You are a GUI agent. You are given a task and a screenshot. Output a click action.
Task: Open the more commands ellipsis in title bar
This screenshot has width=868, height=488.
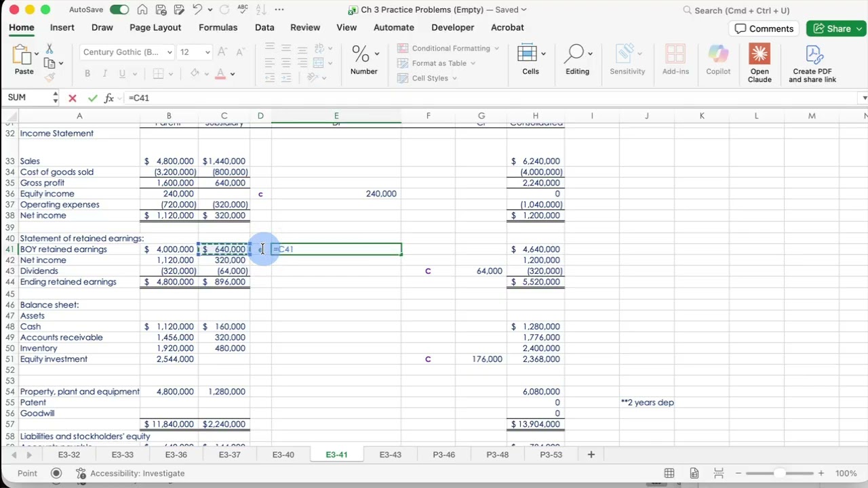point(279,10)
